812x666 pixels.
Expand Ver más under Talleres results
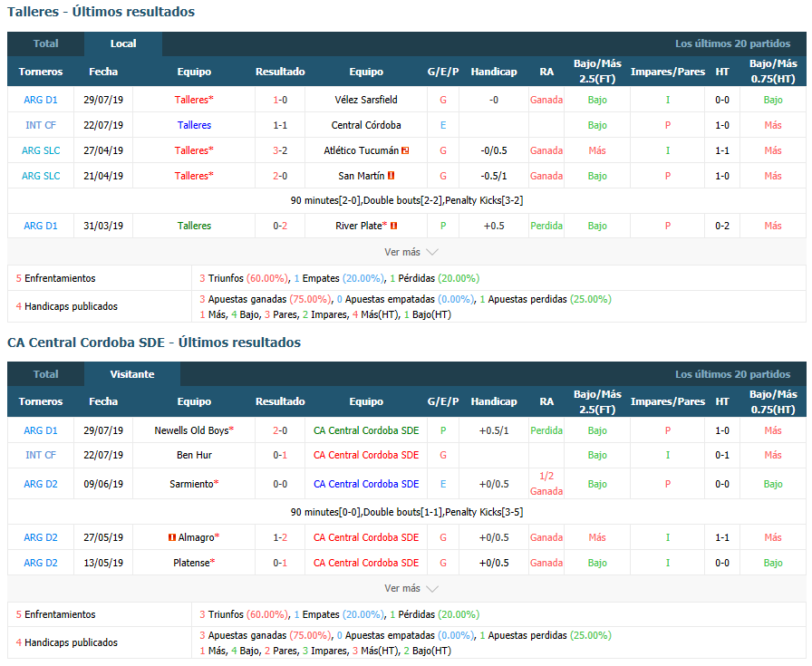point(411,252)
